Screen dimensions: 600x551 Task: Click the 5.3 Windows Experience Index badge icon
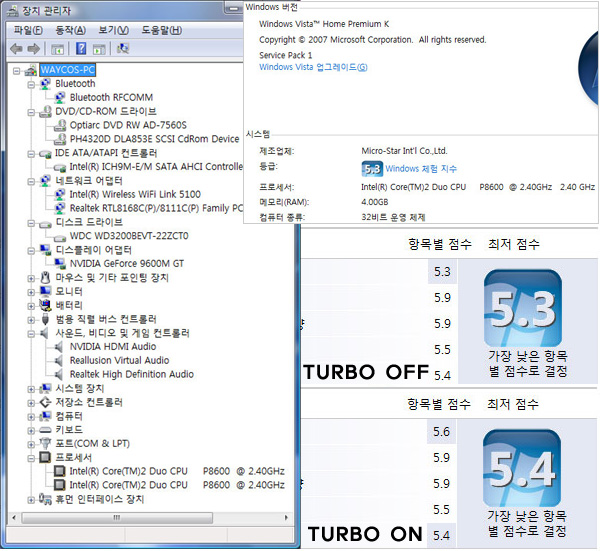372,169
